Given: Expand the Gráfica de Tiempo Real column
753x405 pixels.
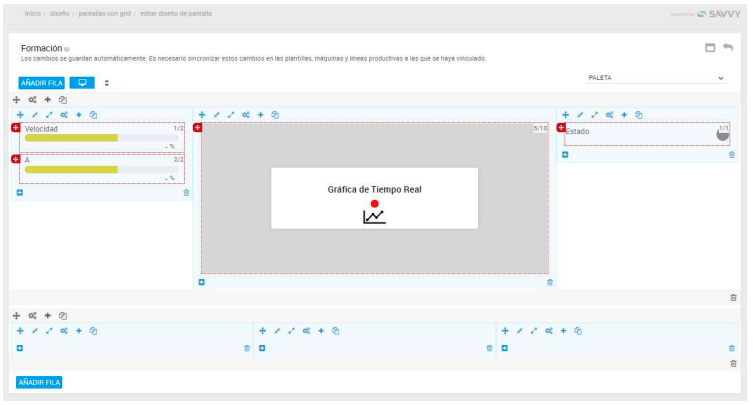Looking at the screenshot, I should point(231,115).
